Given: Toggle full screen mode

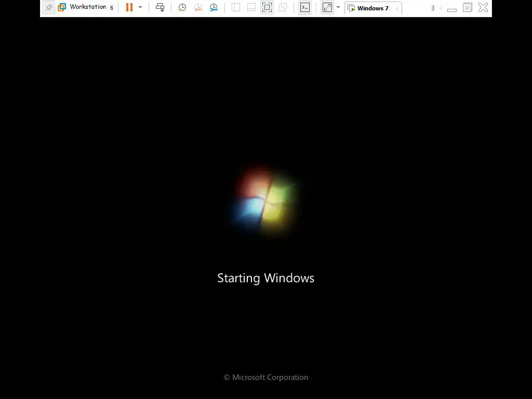Looking at the screenshot, I should pyautogui.click(x=267, y=7).
